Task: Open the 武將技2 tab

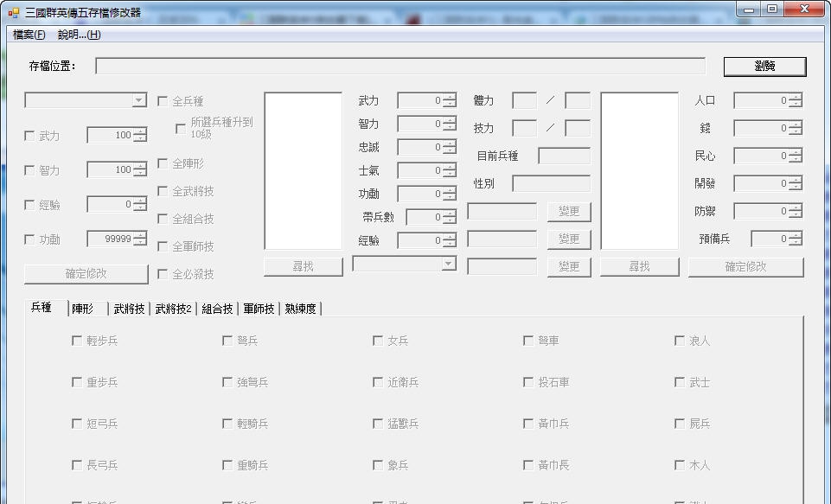Action: (173, 309)
